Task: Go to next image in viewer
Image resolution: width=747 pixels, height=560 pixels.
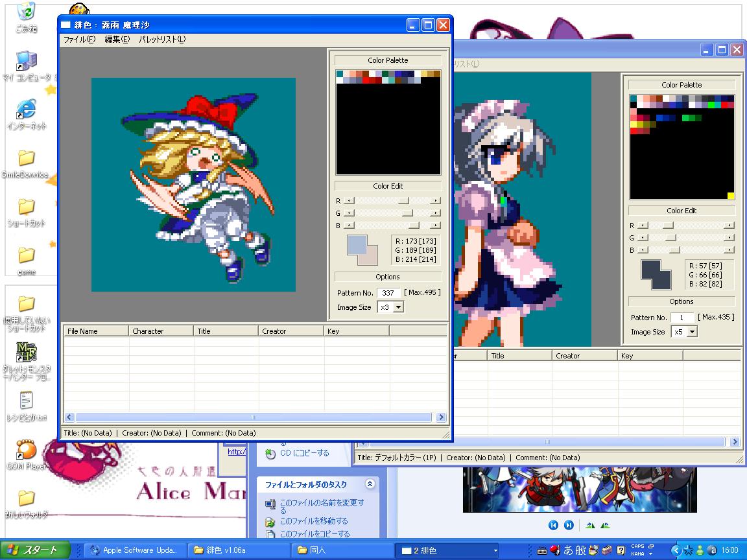Action: point(569,525)
